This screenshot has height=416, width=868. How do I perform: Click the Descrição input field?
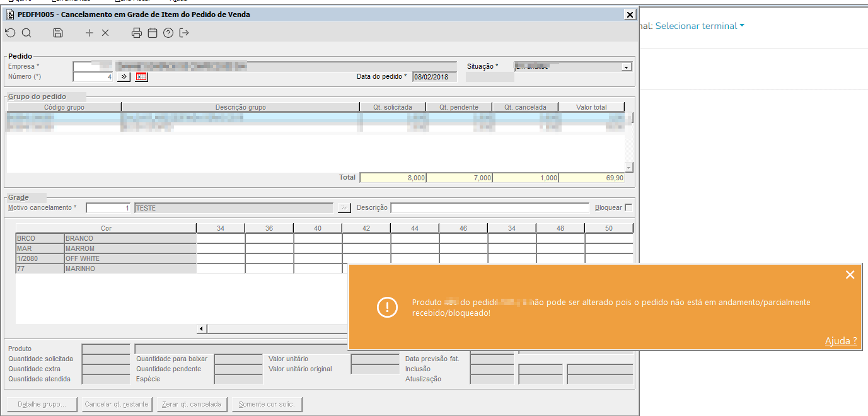pos(490,208)
